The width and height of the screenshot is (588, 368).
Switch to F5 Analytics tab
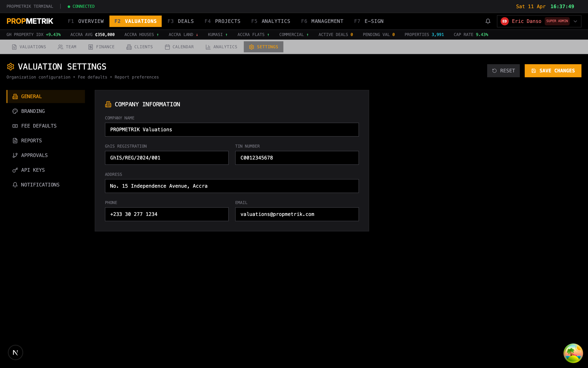271,21
